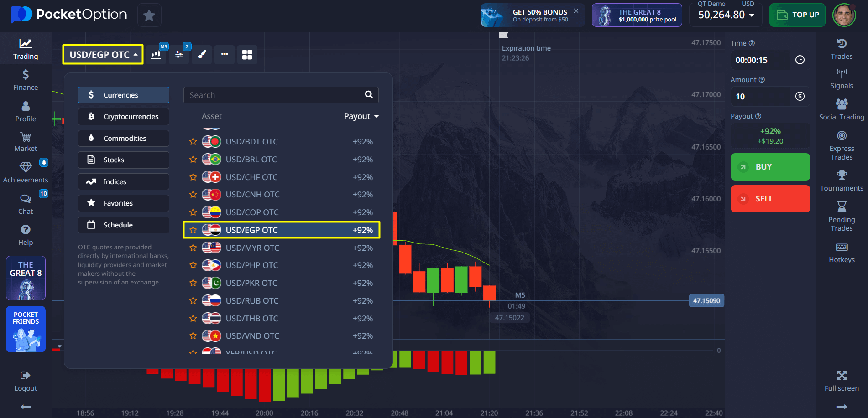Viewport: 868px width, 418px height.
Task: Select the Cryptocurrencies category tab
Action: (x=124, y=117)
